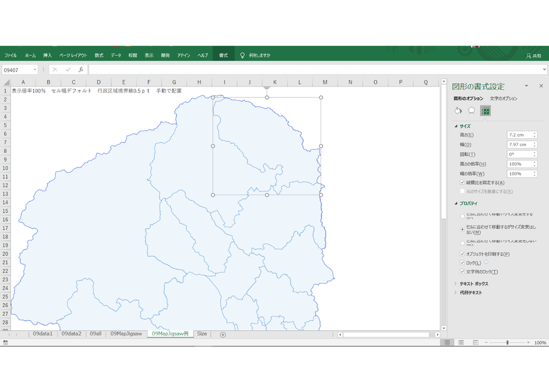
Task: Expand the formula bar chevron
Action: tap(544, 69)
